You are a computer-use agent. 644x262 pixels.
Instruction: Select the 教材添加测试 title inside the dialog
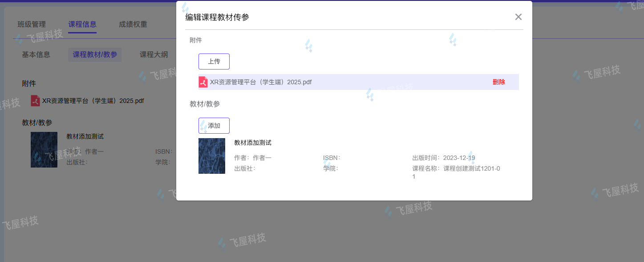253,143
